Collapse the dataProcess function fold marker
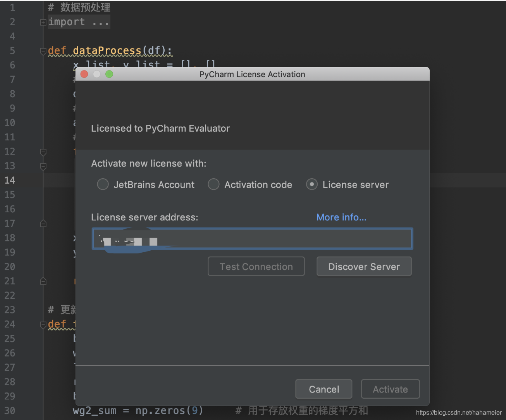Image resolution: width=506 pixels, height=420 pixels. (43, 51)
